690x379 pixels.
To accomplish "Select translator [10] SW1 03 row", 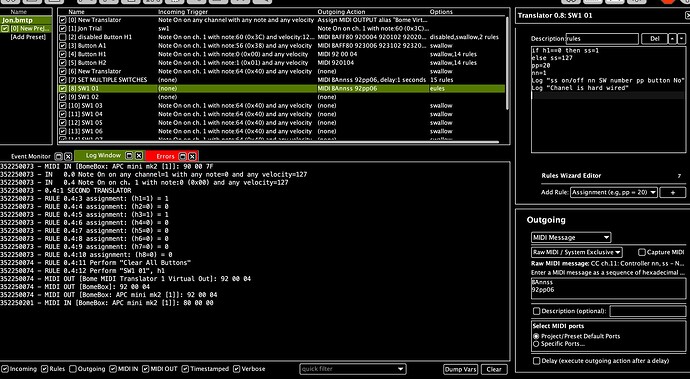I will (x=282, y=106).
